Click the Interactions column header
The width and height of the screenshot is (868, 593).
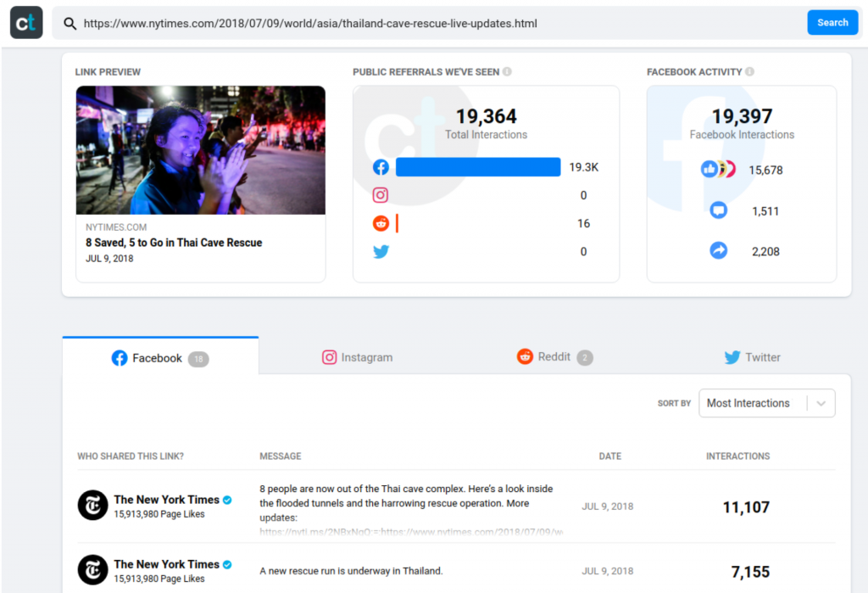point(738,456)
